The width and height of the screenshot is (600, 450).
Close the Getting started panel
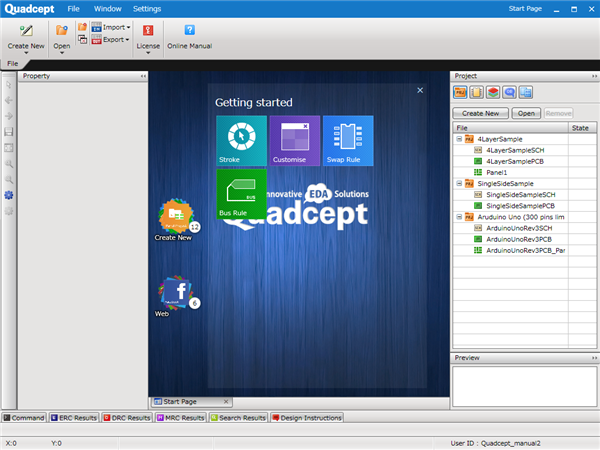click(x=420, y=90)
